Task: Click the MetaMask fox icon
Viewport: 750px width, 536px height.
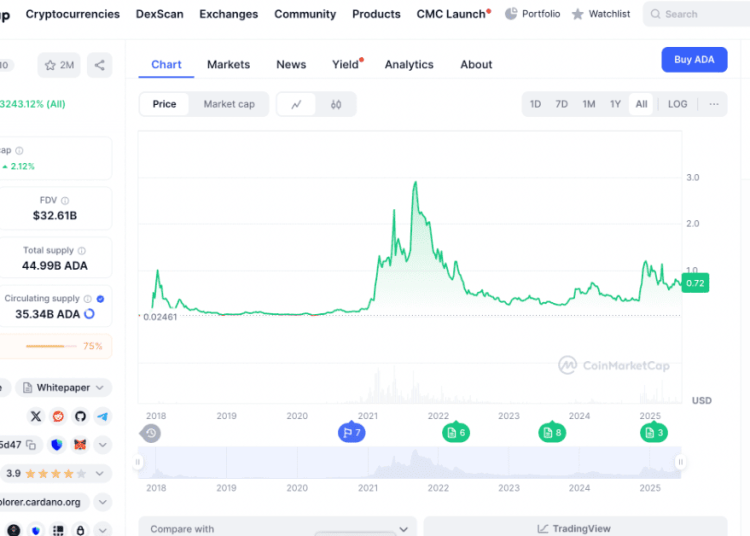Action: [x=80, y=444]
